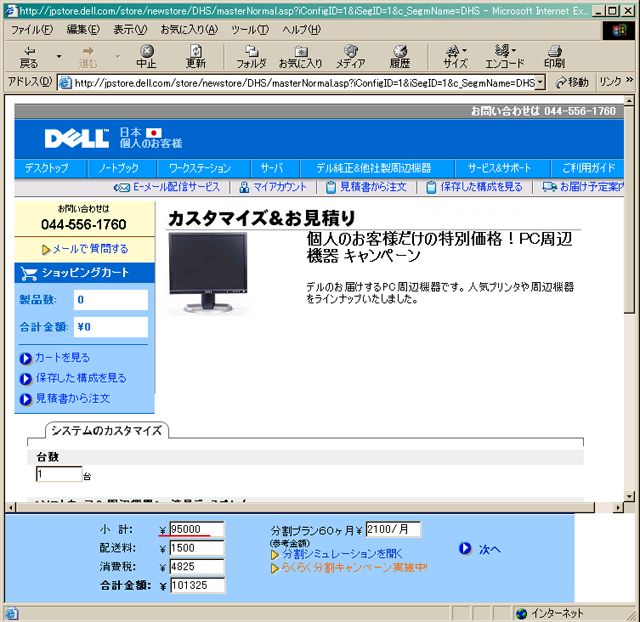640x622 pixels.
Task: Open the お気に入り(A) menu
Action: pyautogui.click(x=189, y=30)
